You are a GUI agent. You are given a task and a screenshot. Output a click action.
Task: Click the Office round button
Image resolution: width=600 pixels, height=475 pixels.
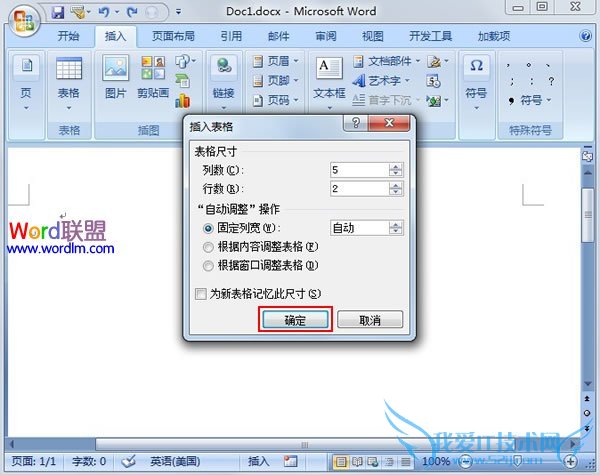[24, 21]
